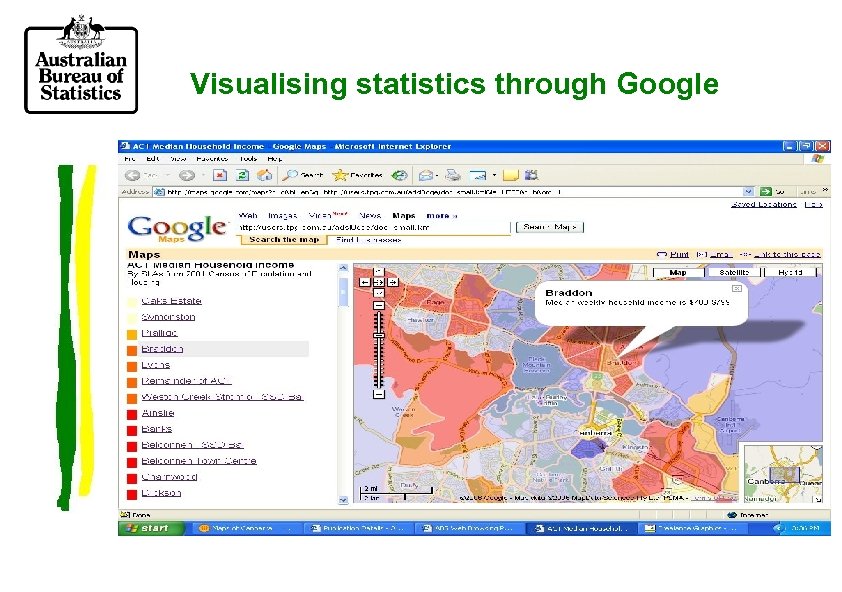Open the Tools menu
The width and height of the screenshot is (842, 592).
coord(248,159)
